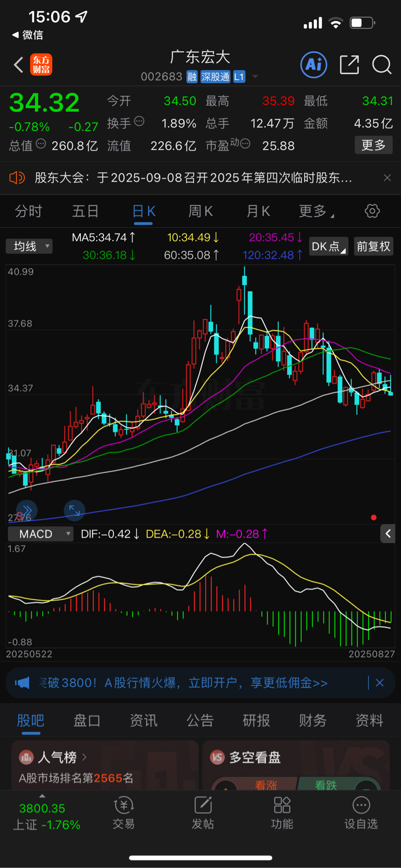Viewport: 401px width, 868px height.
Task: Tap 多空看盘 VS icon
Action: coord(217,757)
